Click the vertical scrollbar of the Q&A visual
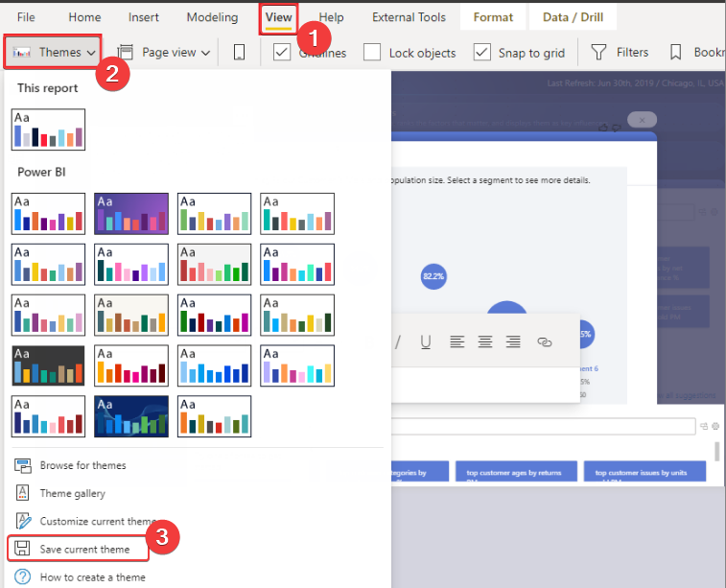Viewport: 726px width, 588px height. coord(716,451)
